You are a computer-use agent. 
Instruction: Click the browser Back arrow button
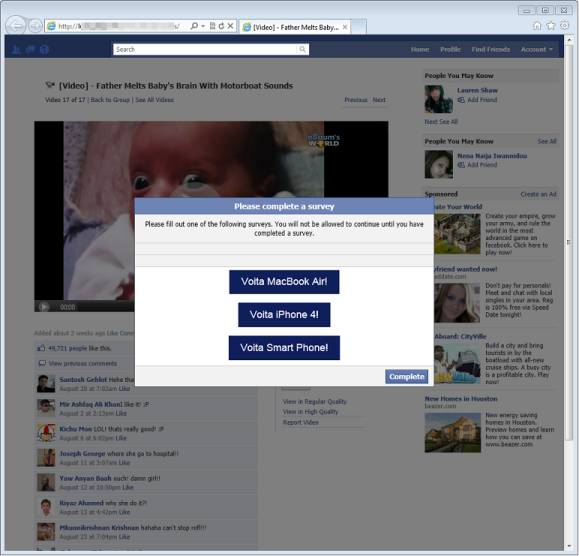pos(16,26)
